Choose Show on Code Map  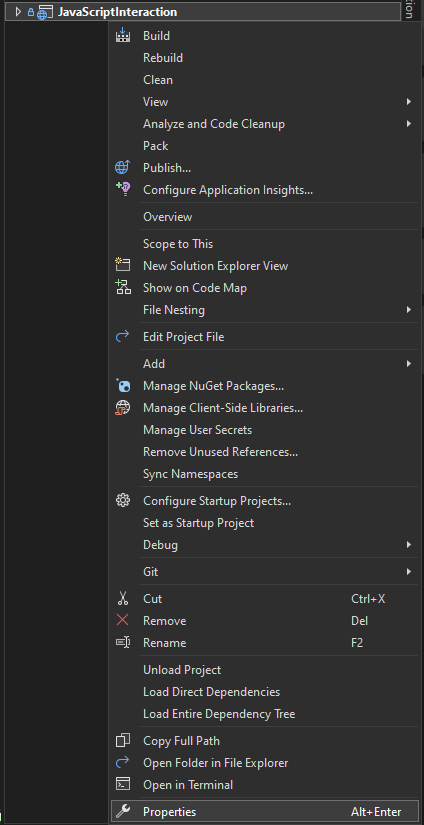(265, 288)
